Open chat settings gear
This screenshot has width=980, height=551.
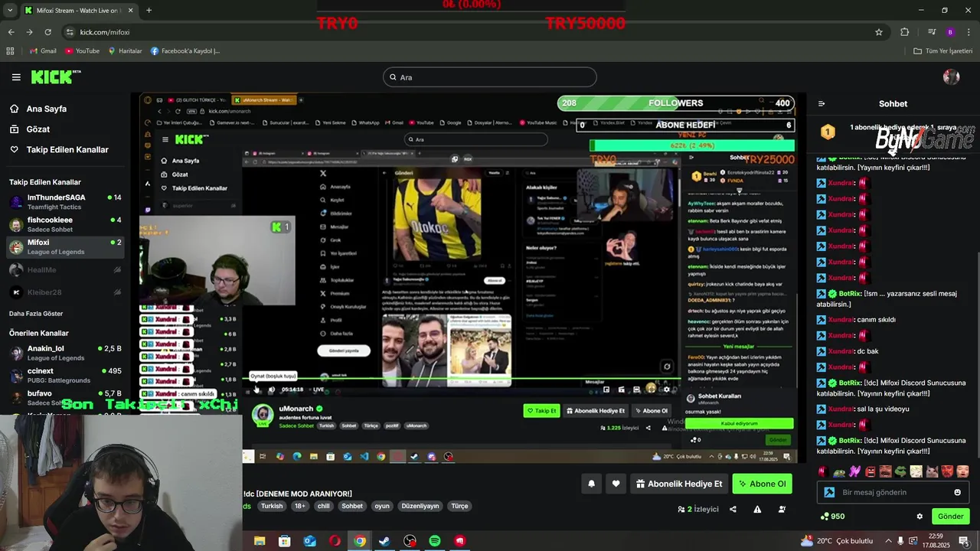click(x=920, y=517)
